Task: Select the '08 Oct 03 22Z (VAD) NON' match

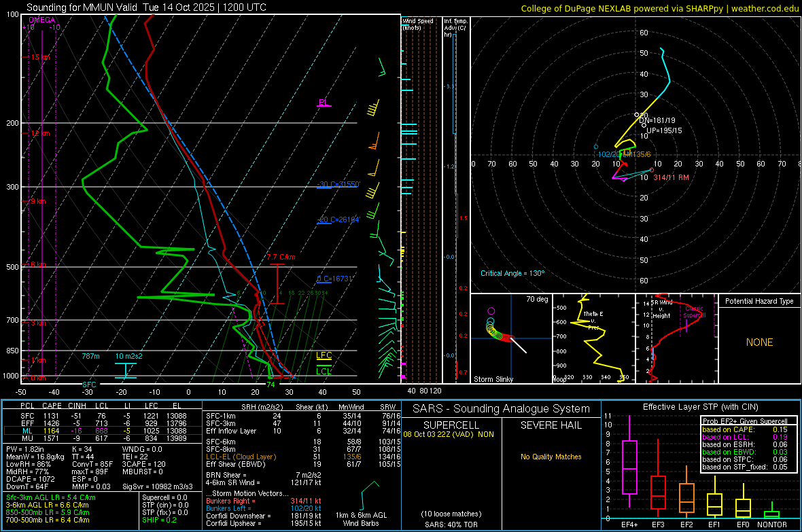Action: coord(449,434)
